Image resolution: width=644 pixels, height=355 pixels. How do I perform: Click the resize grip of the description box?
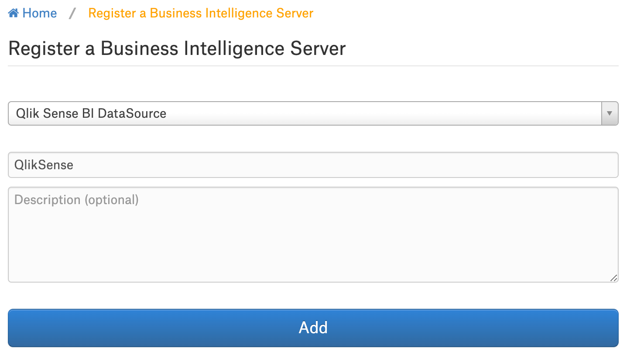614,278
